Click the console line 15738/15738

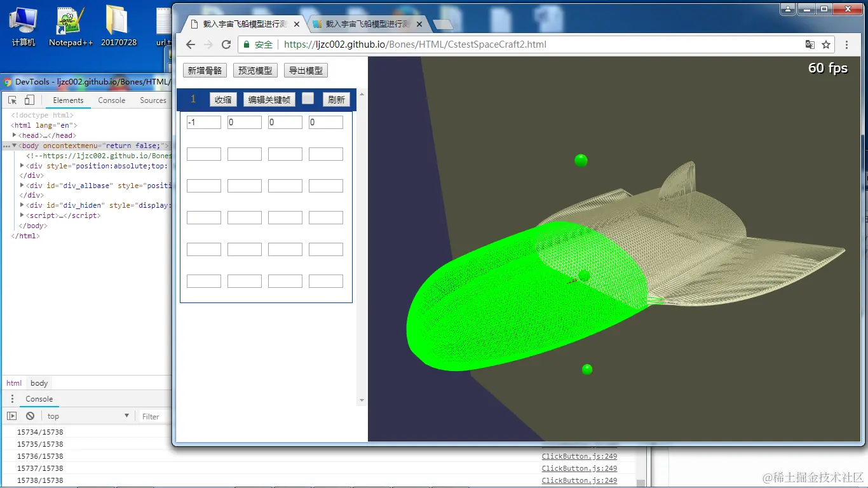click(x=40, y=480)
